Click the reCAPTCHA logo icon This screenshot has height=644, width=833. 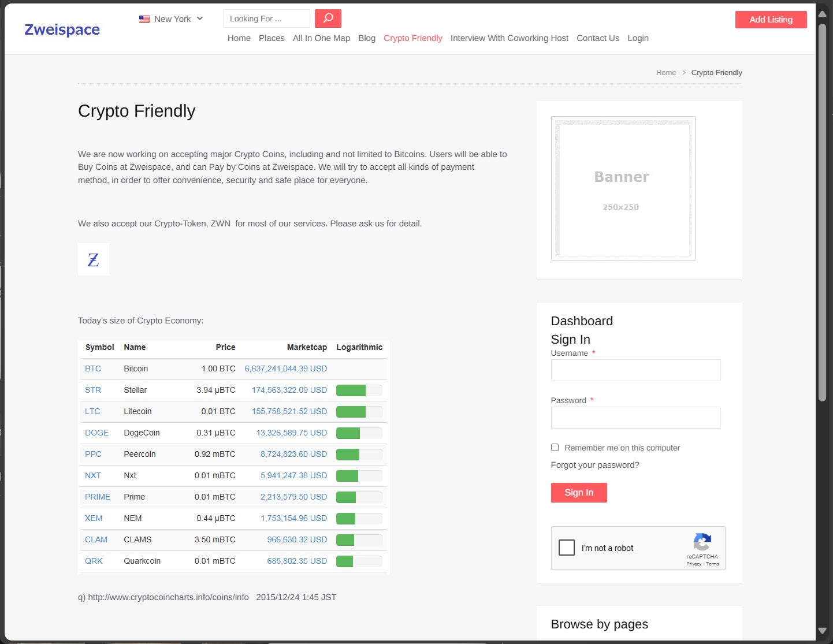[702, 542]
